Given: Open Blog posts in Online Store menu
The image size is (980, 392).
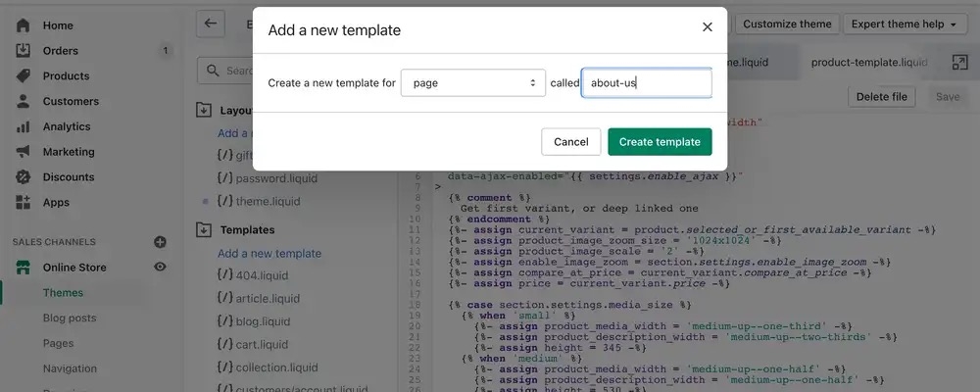Looking at the screenshot, I should click(70, 318).
